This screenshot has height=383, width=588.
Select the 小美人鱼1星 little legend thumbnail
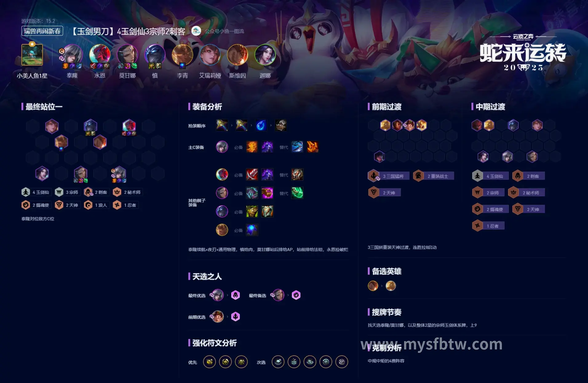32,55
